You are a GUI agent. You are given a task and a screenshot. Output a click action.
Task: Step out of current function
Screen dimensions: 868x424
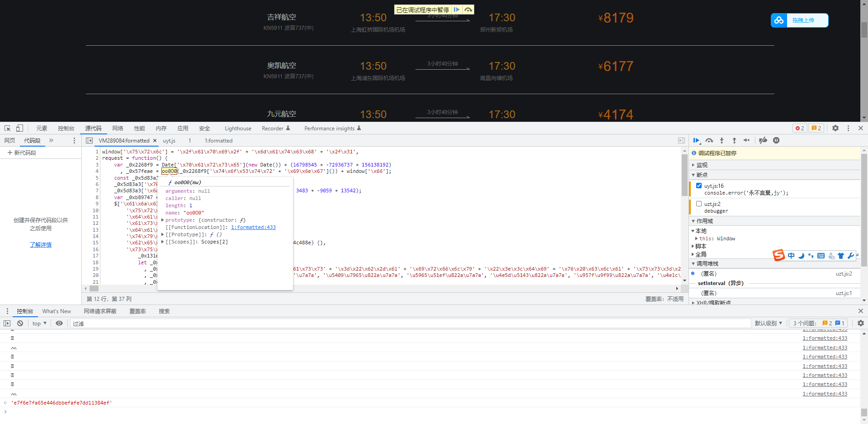pyautogui.click(x=734, y=141)
